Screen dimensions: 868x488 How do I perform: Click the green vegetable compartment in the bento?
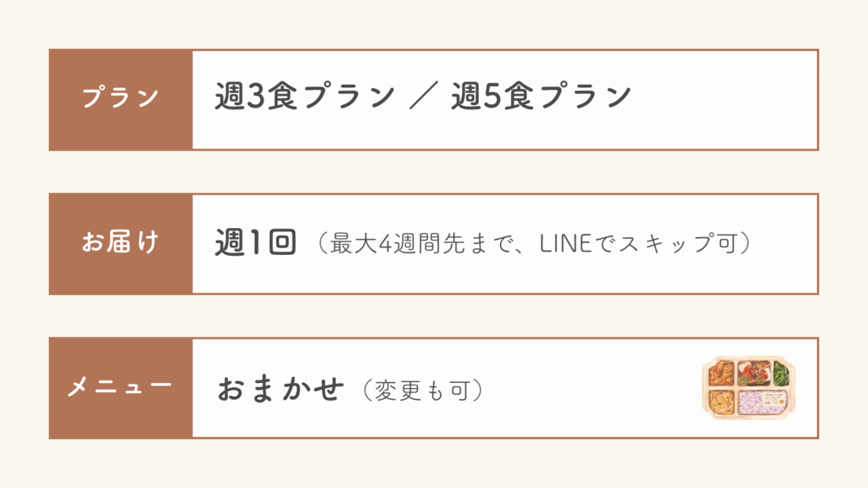[781, 373]
